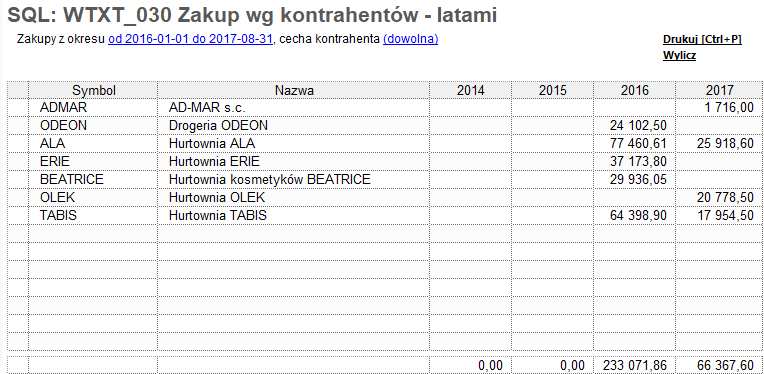This screenshot has width=764, height=374.
Task: Click the (dowolna) contractor feature link
Action: point(411,39)
